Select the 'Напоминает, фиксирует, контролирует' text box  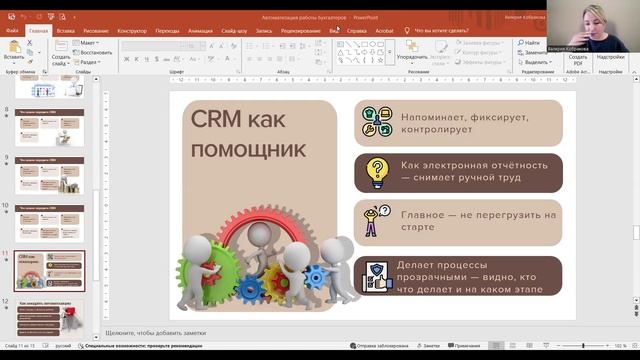[x=464, y=123]
